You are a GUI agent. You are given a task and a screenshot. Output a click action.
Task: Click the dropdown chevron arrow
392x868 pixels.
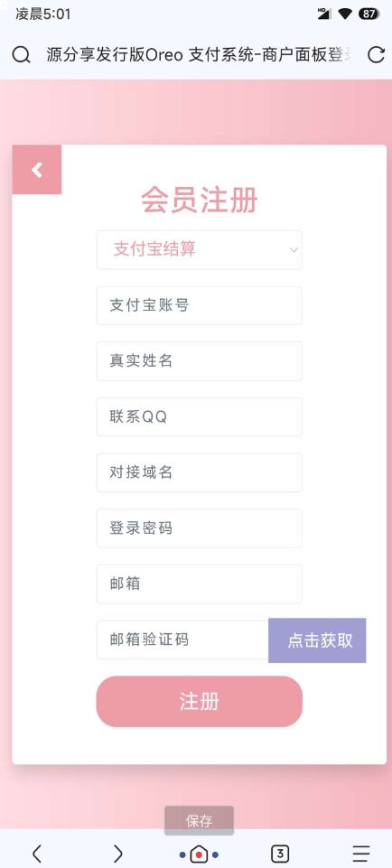click(294, 249)
